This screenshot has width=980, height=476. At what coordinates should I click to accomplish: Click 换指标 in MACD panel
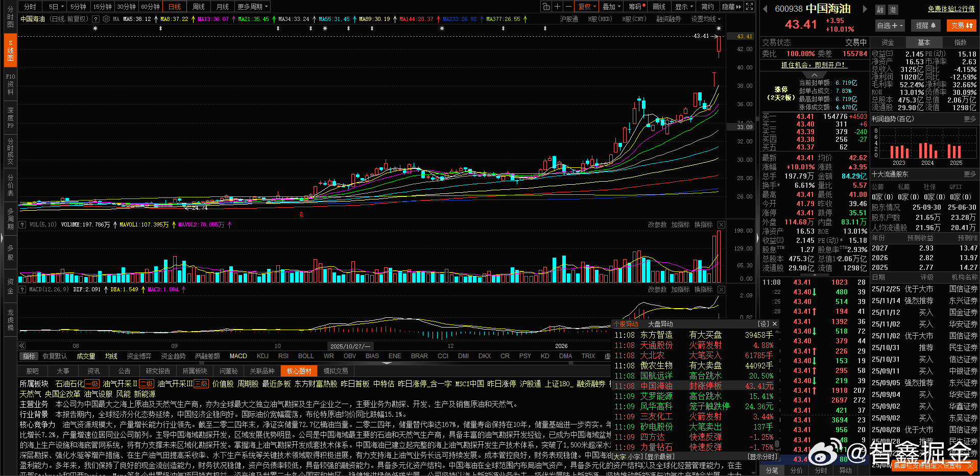click(x=703, y=290)
